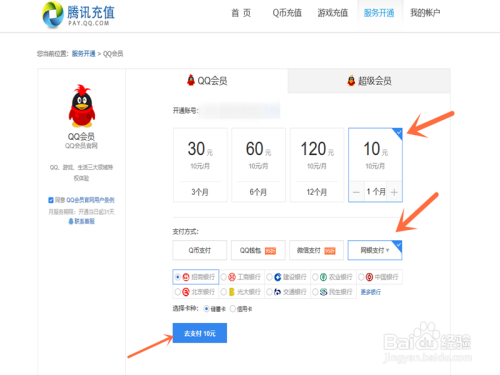Open 服务开通 in top navigation
The height and width of the screenshot is (375, 500).
click(379, 13)
